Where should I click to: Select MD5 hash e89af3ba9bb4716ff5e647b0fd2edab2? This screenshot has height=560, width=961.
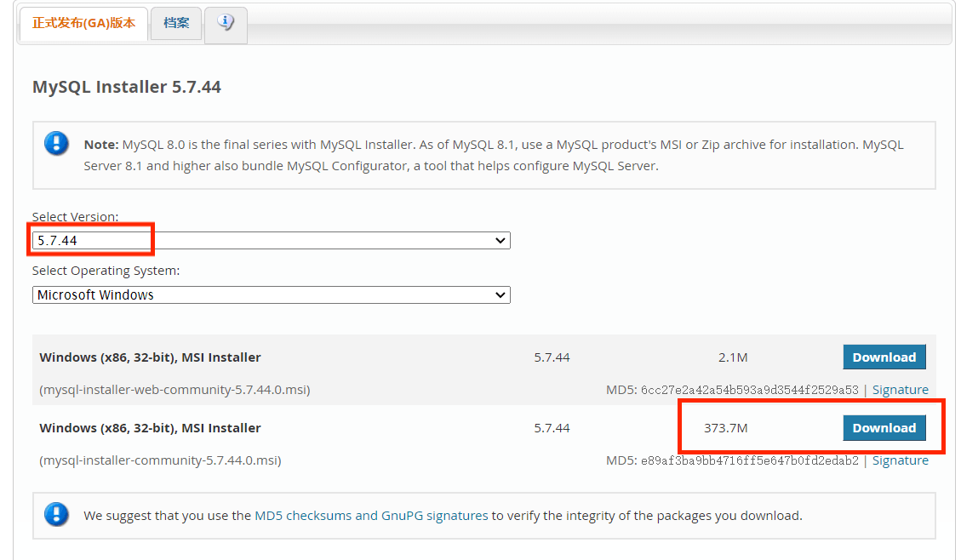pos(750,460)
